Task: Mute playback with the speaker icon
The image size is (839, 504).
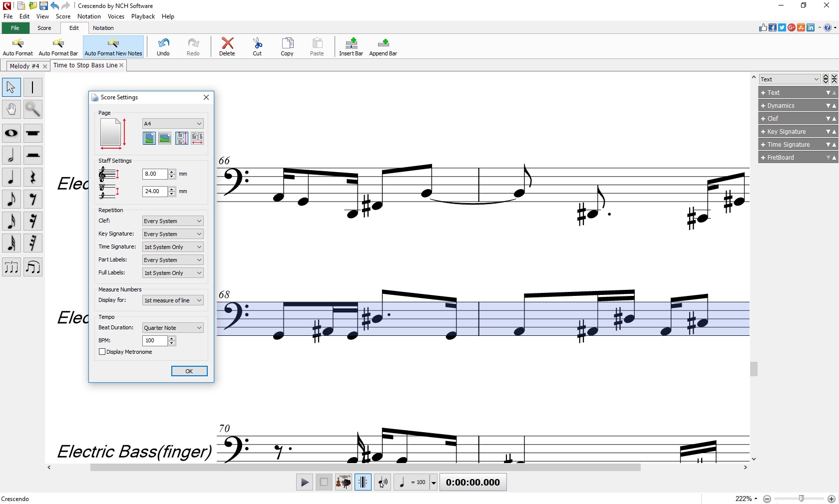Action: coord(382,482)
